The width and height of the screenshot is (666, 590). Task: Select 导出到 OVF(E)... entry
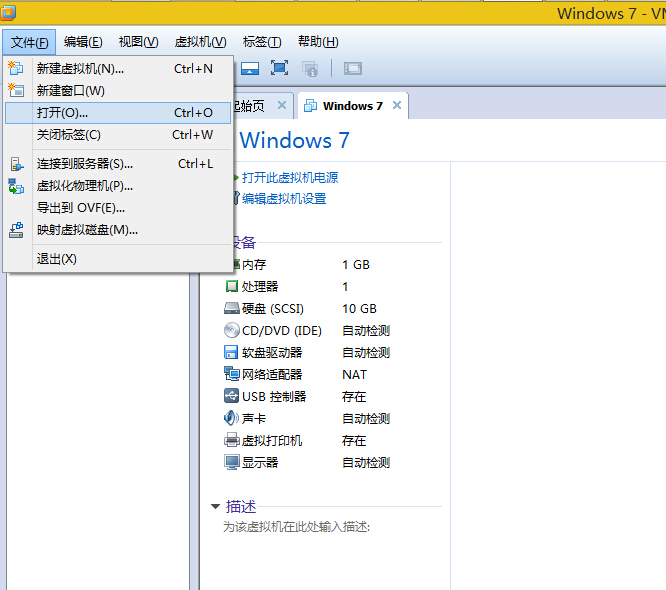pyautogui.click(x=118, y=208)
